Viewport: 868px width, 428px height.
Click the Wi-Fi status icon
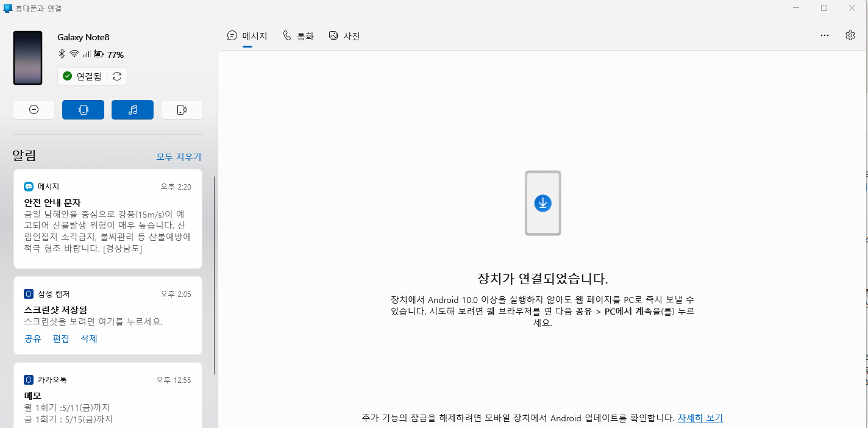(74, 54)
